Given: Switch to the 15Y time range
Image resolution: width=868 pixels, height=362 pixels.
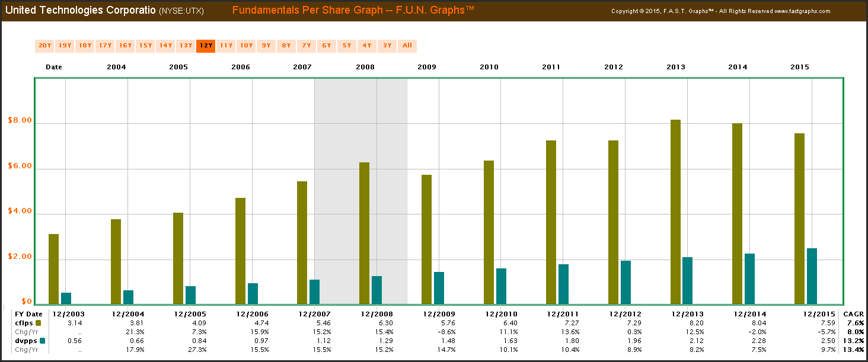Looking at the screenshot, I should click(x=145, y=46).
